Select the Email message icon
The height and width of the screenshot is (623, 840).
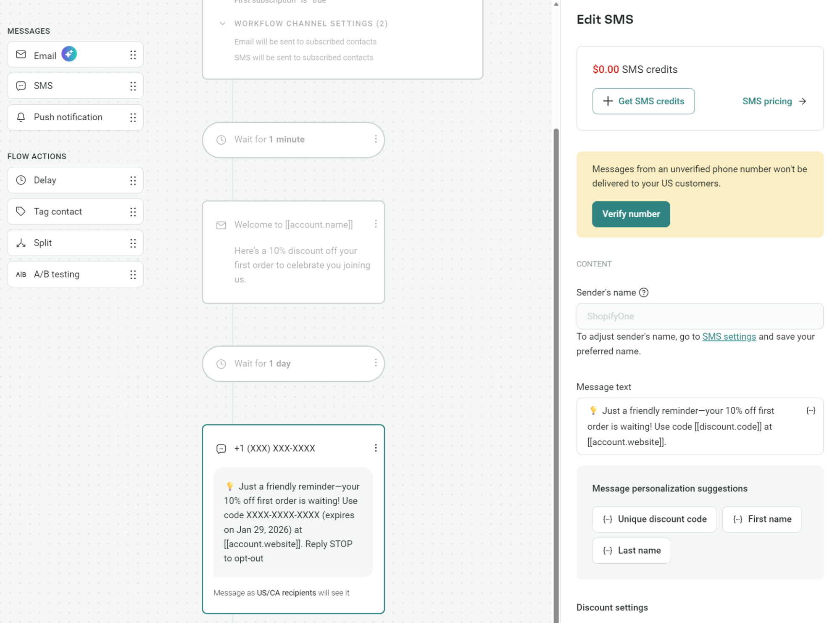click(21, 55)
